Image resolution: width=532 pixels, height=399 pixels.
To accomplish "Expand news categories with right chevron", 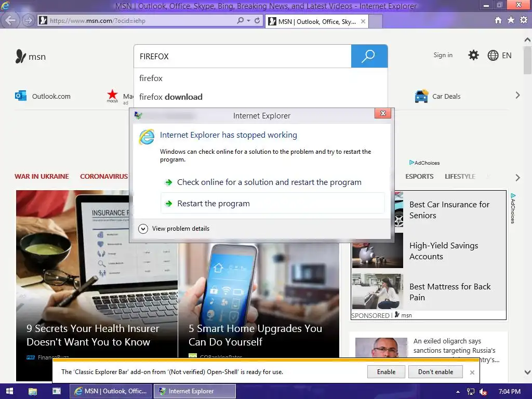I will (517, 178).
